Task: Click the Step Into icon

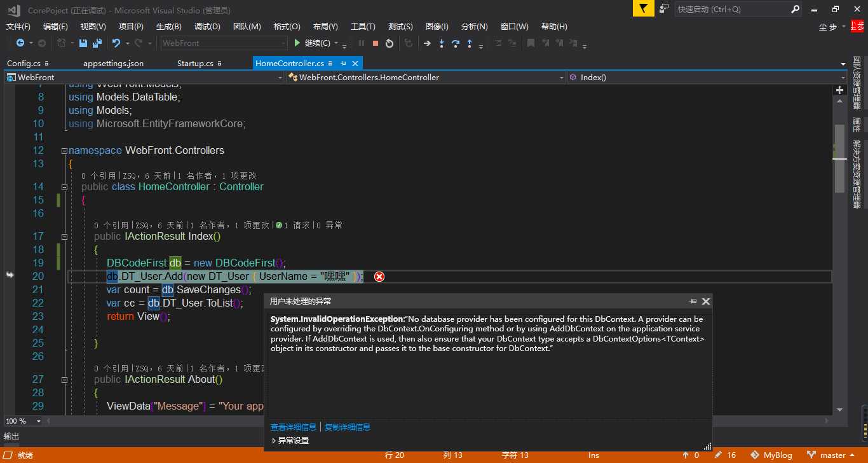Action: tap(442, 43)
